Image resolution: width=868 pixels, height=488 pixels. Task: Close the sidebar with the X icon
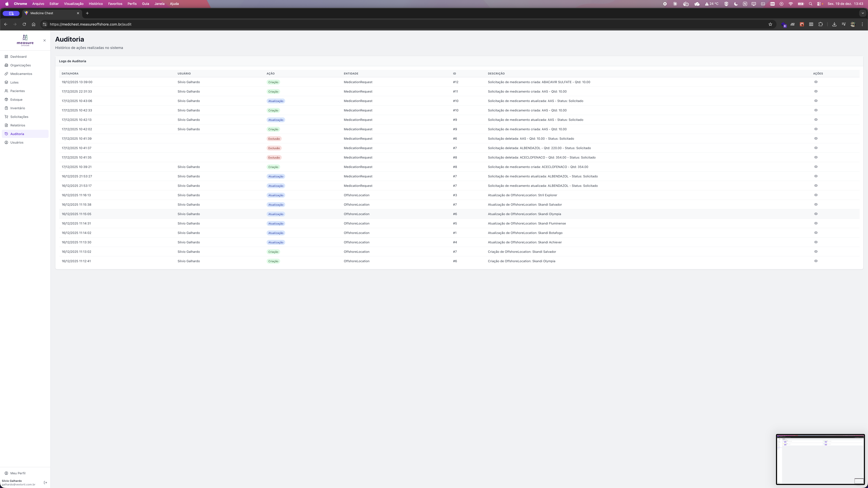tap(44, 40)
